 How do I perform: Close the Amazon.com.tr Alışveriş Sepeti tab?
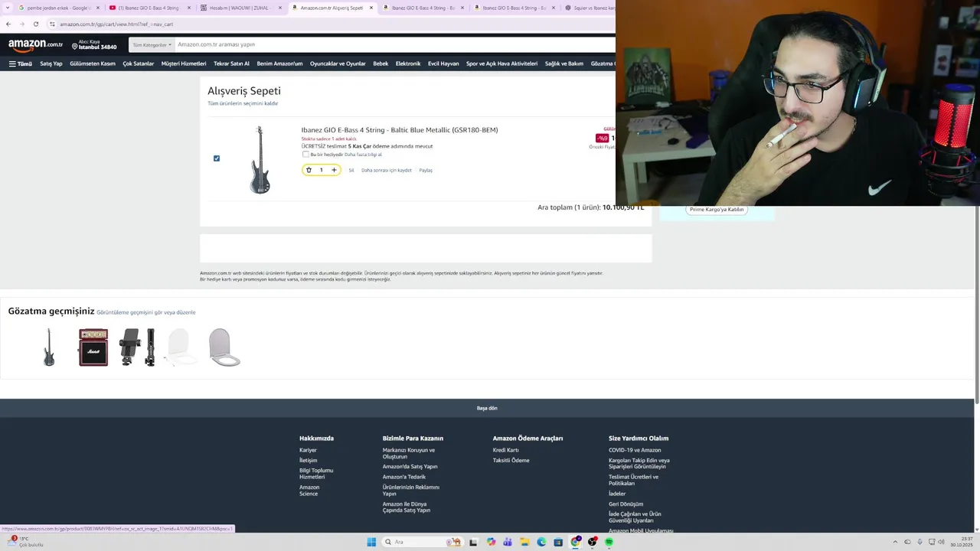click(x=371, y=8)
